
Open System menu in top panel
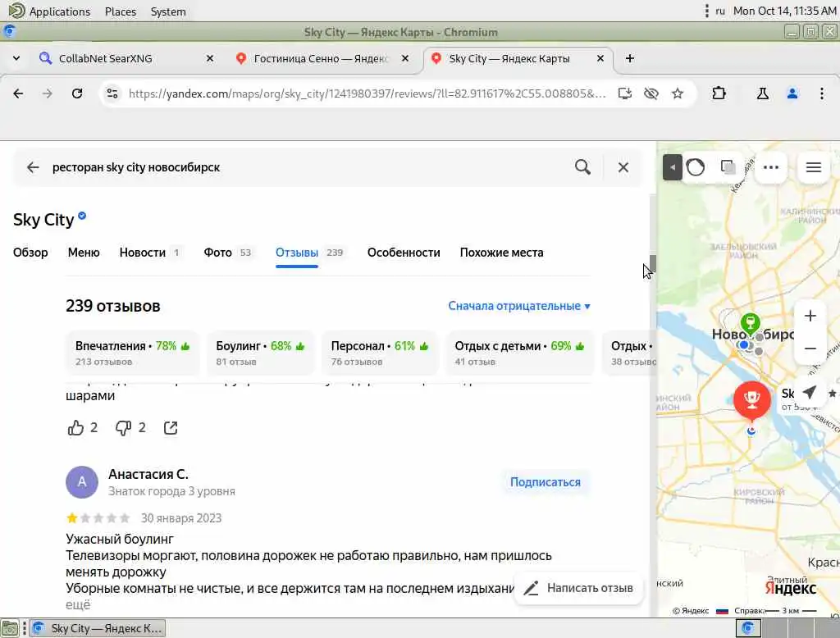click(x=168, y=11)
